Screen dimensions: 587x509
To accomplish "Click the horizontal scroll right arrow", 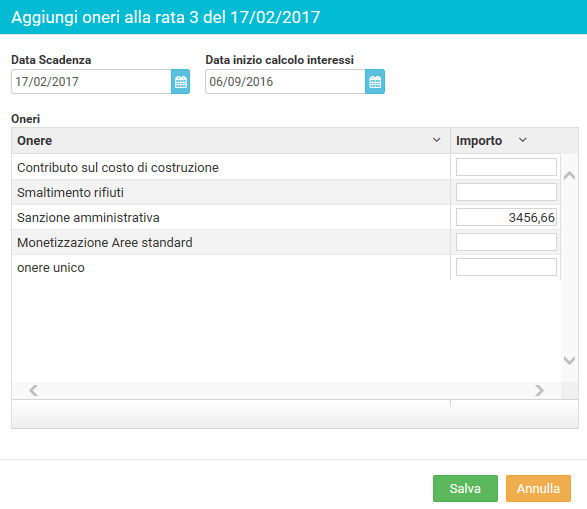I will [x=539, y=390].
